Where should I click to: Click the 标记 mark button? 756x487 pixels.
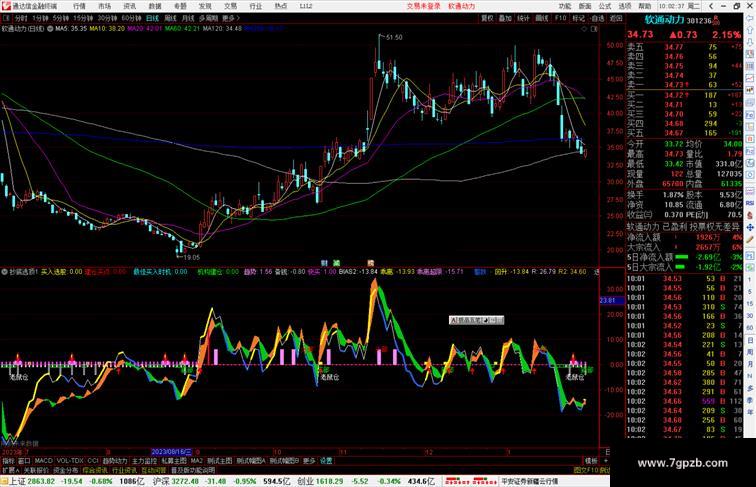579,18
